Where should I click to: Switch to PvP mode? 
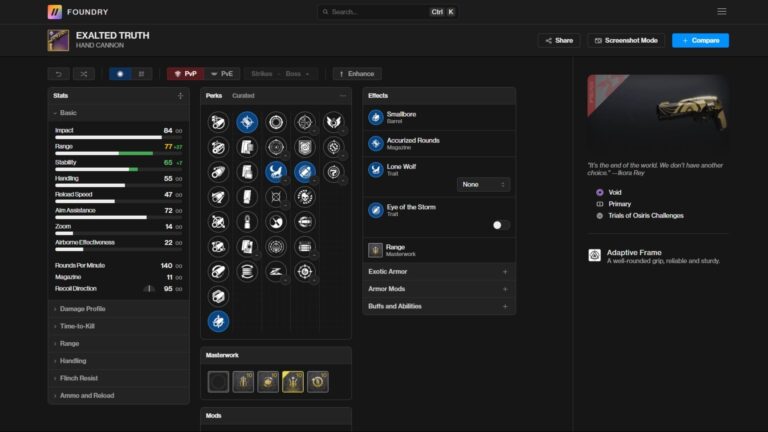coord(185,74)
